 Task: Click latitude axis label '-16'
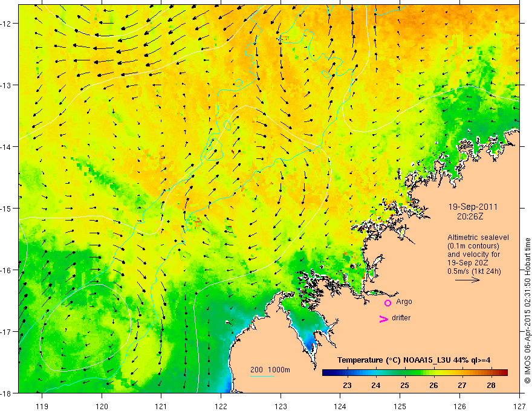6,270
